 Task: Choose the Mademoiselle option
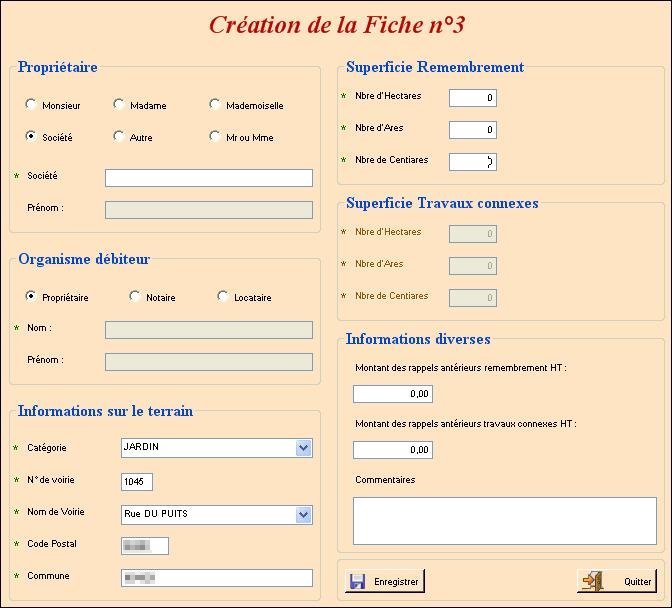(215, 104)
